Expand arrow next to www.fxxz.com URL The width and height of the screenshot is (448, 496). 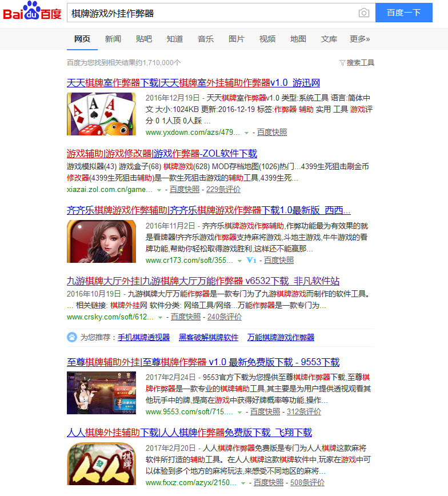coord(243,483)
